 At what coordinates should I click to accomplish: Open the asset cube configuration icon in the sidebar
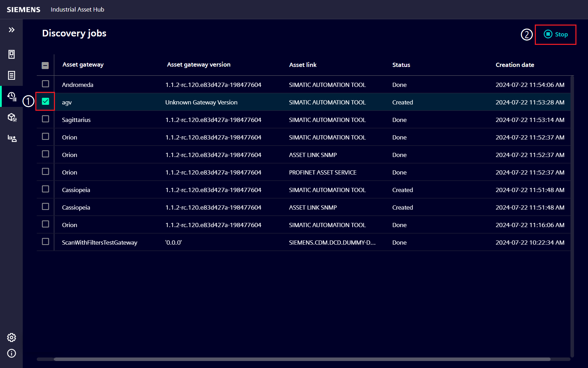click(12, 117)
